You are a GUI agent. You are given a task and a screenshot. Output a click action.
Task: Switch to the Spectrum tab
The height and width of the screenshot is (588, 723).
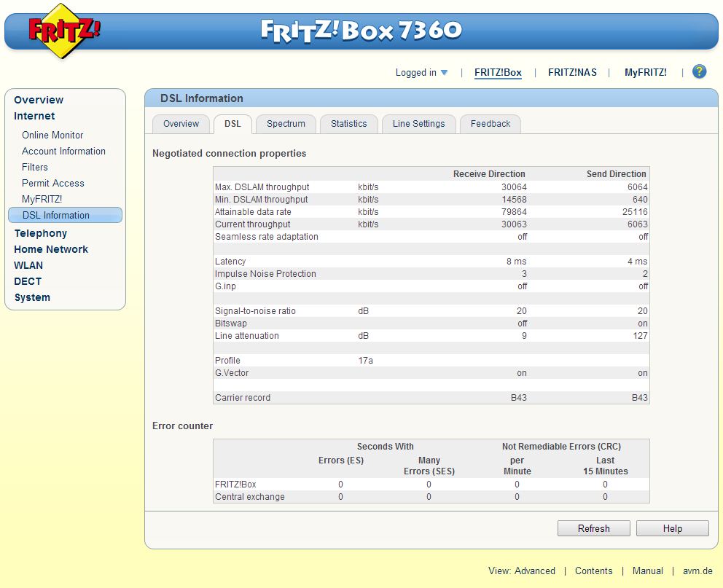tap(286, 124)
